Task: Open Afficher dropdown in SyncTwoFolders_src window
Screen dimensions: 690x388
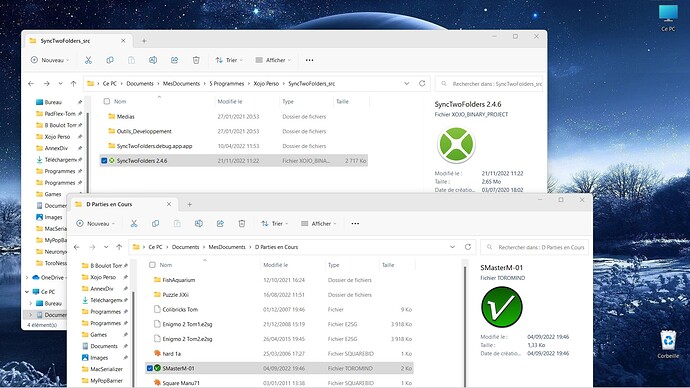Action: [273, 60]
